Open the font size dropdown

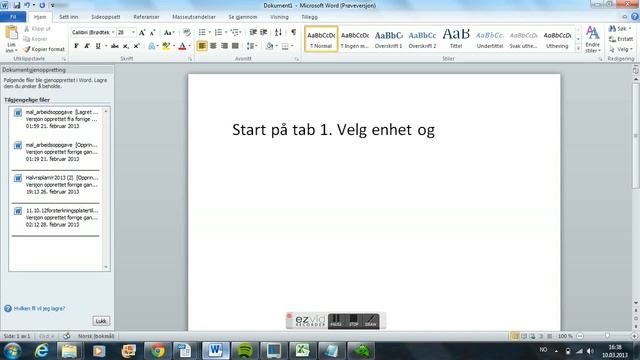[x=133, y=32]
